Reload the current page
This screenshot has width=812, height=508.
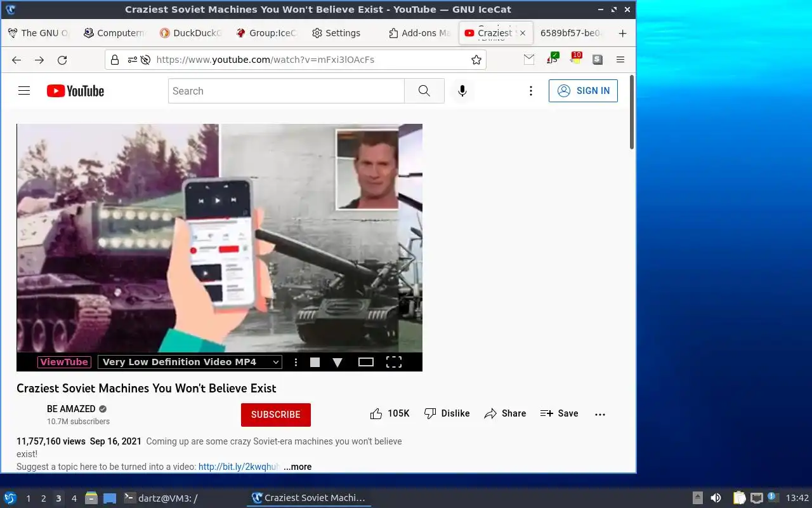click(x=62, y=60)
